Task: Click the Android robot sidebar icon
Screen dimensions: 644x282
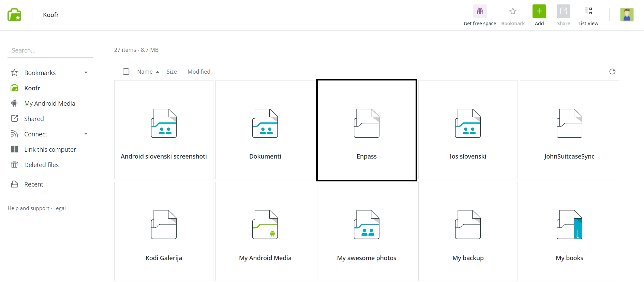Action: tap(14, 103)
